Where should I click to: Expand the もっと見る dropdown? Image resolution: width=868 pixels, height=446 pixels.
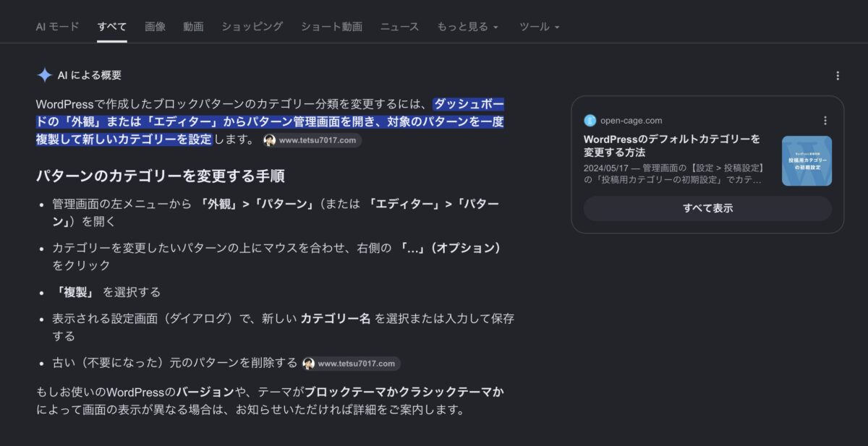[467, 27]
